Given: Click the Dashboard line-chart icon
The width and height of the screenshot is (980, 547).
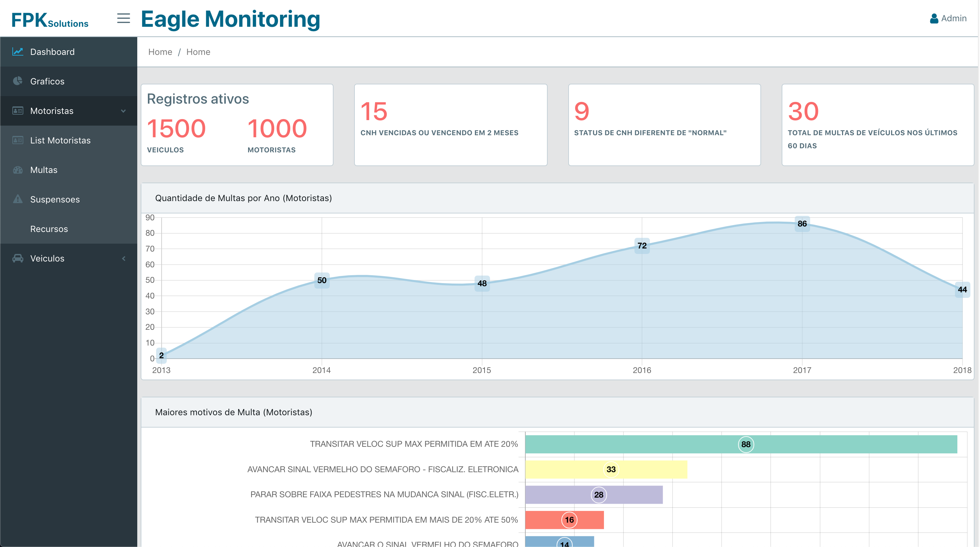Looking at the screenshot, I should pyautogui.click(x=17, y=51).
